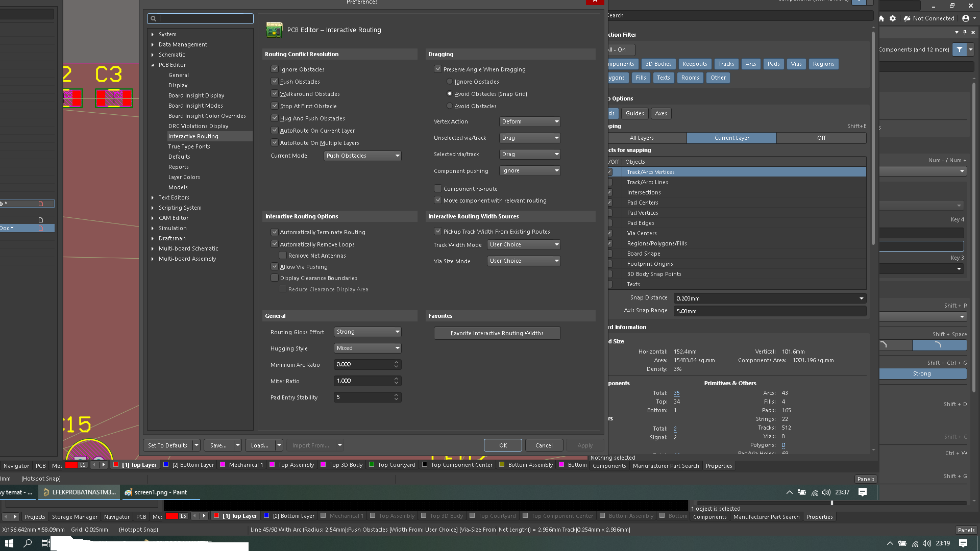This screenshot has width=980, height=551.
Task: Switch to the upper Manufacturer Part Search tab
Action: pyautogui.click(x=666, y=466)
